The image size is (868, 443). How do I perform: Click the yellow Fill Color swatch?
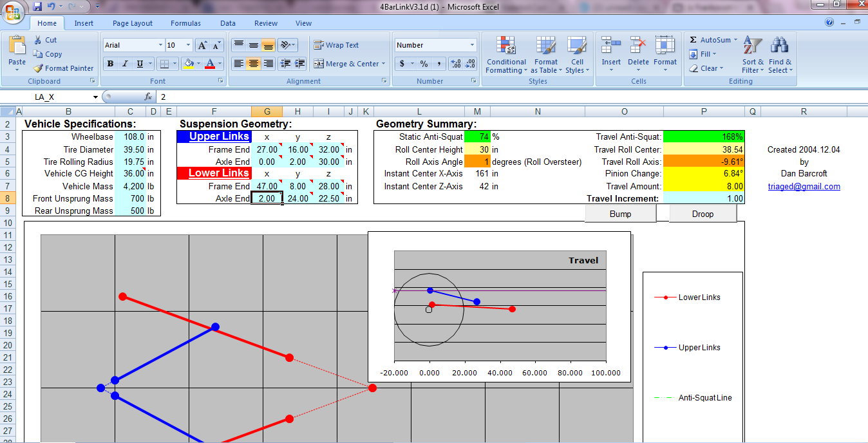point(189,64)
